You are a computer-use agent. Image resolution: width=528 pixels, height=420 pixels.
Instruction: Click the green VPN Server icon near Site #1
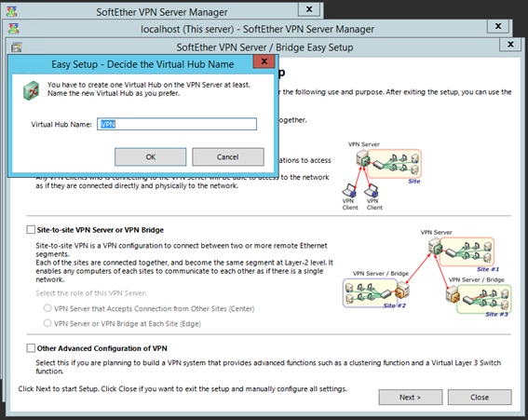436,247
